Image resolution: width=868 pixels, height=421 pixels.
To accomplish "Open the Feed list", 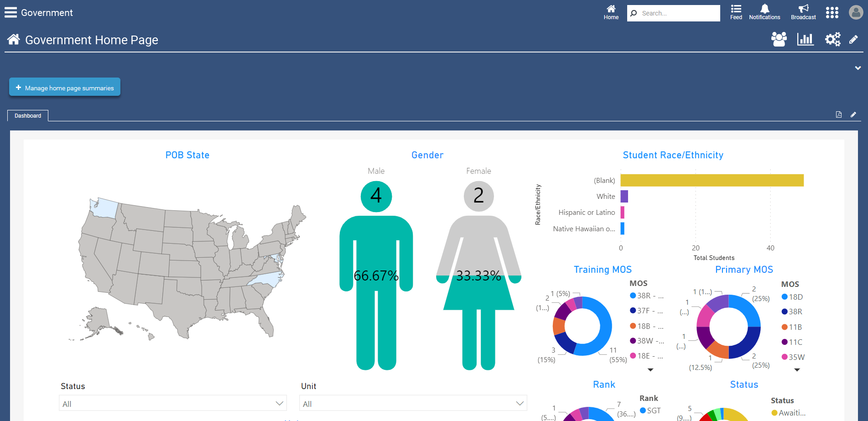I will 736,12.
